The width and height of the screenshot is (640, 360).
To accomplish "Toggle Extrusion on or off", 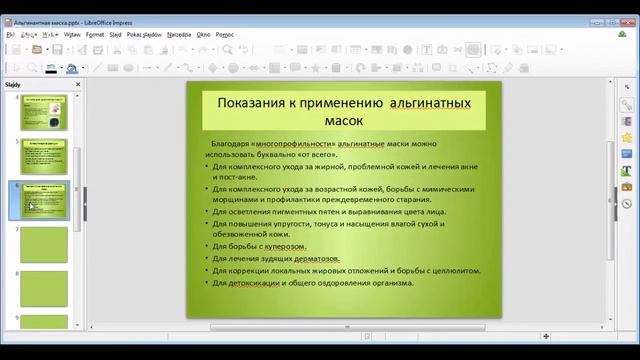I will tap(524, 68).
